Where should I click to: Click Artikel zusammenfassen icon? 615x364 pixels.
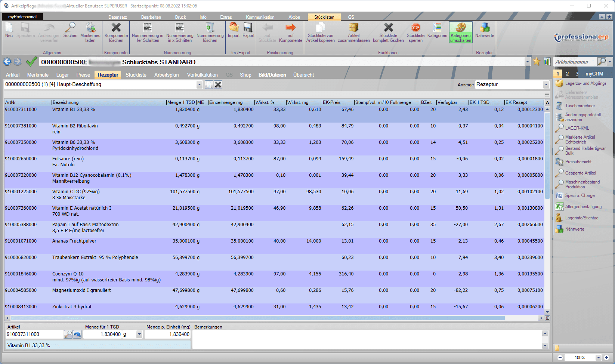(x=353, y=28)
